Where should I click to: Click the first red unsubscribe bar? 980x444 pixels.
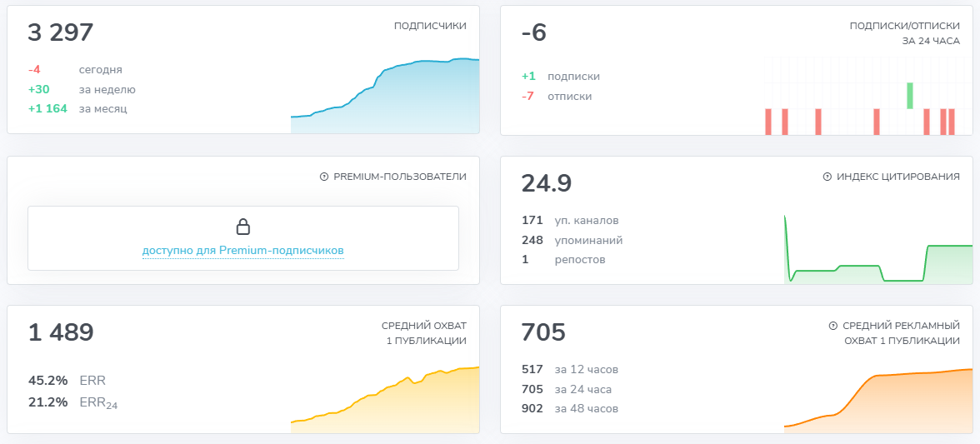tap(768, 121)
